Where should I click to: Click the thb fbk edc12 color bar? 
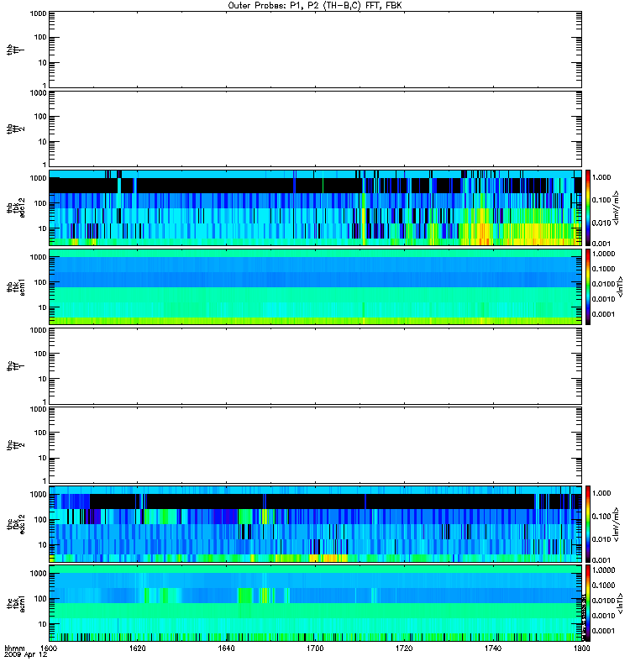click(x=588, y=207)
